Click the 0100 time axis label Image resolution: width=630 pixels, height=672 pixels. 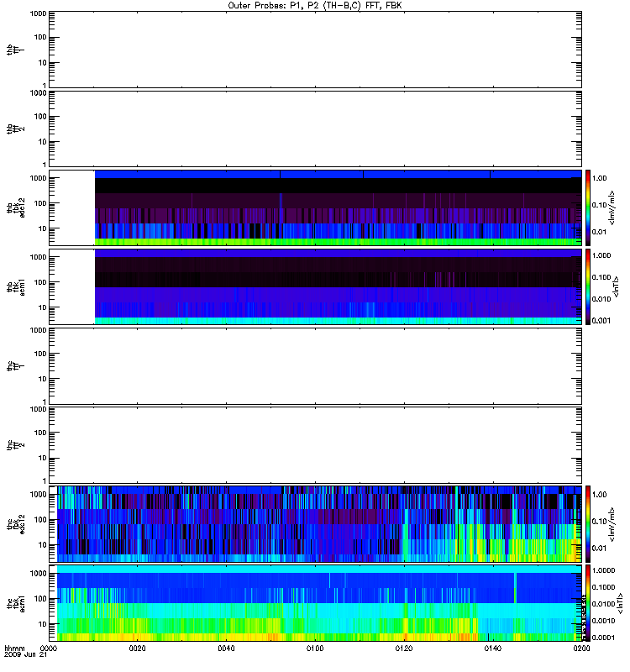(x=315, y=649)
